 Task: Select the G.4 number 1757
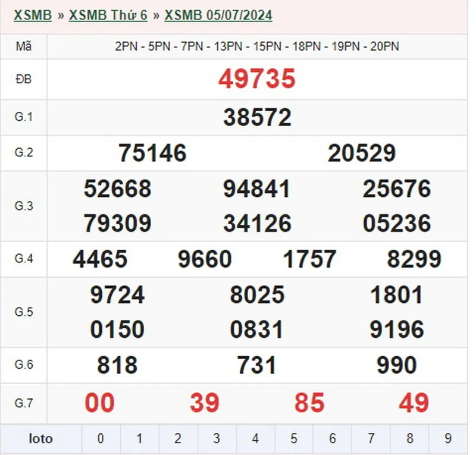[309, 259]
